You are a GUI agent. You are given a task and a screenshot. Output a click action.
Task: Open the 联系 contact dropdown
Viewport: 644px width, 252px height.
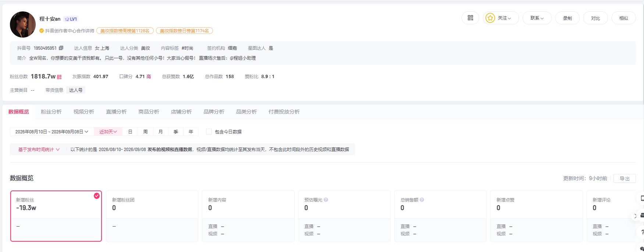click(x=537, y=18)
